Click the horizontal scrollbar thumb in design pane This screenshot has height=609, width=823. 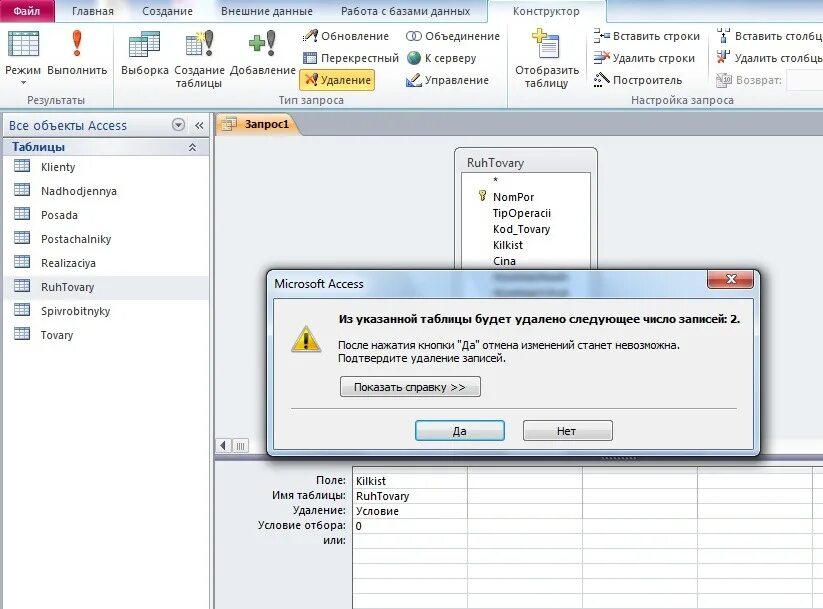[240, 446]
